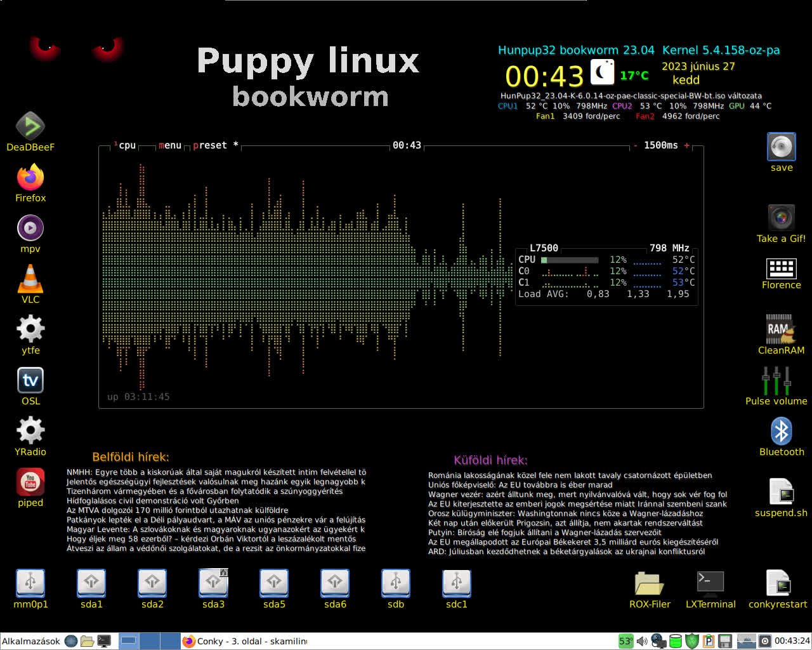The image size is (812, 650).
Task: Click the CPU load graph in tray
Action: (x=745, y=641)
